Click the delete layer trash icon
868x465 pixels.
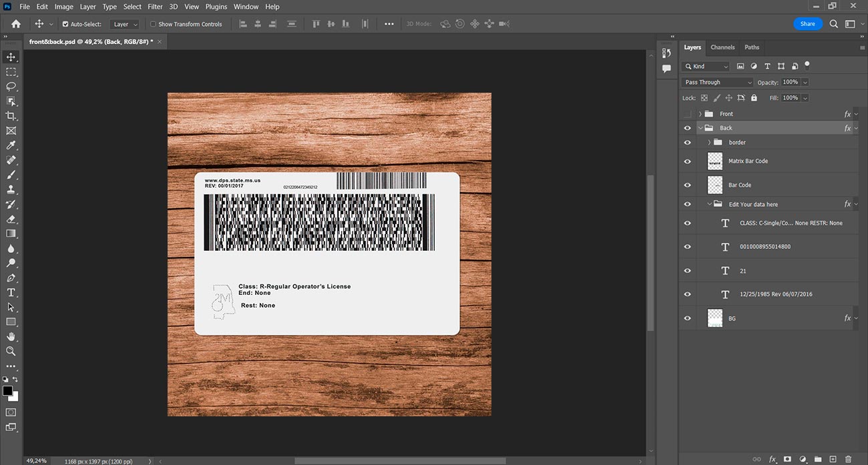tap(849, 459)
